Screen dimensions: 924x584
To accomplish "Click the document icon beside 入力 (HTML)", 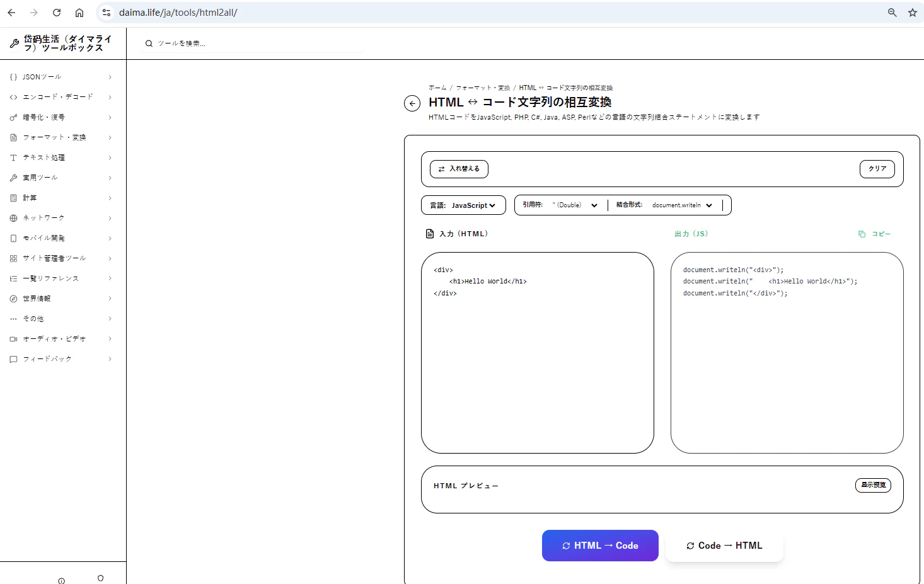I will coord(430,234).
